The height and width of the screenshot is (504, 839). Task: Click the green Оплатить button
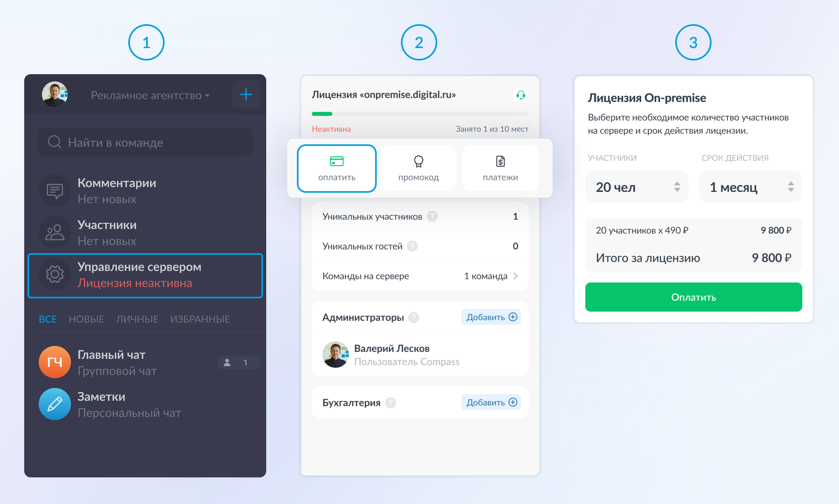tap(694, 297)
